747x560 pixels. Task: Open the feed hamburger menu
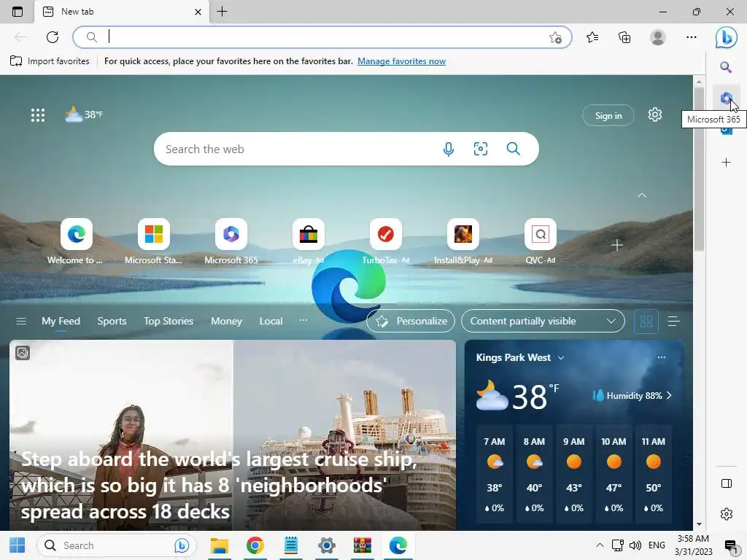coord(21,322)
